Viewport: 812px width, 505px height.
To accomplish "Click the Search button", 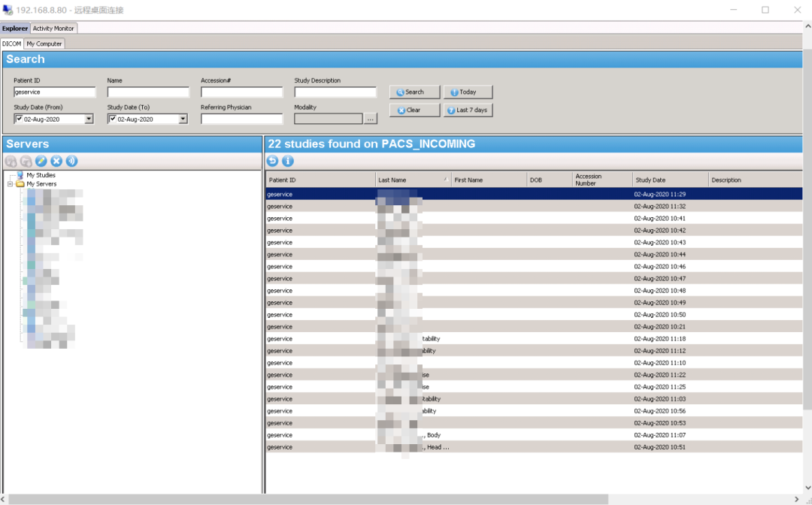I will pyautogui.click(x=415, y=92).
